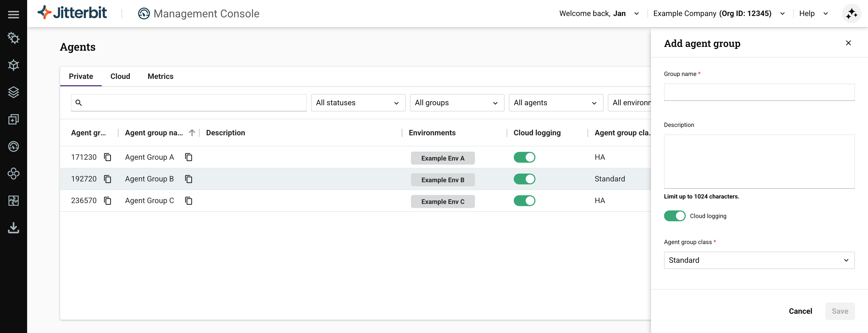868x333 pixels.
Task: Open the All statuses filter dropdown
Action: 358,103
